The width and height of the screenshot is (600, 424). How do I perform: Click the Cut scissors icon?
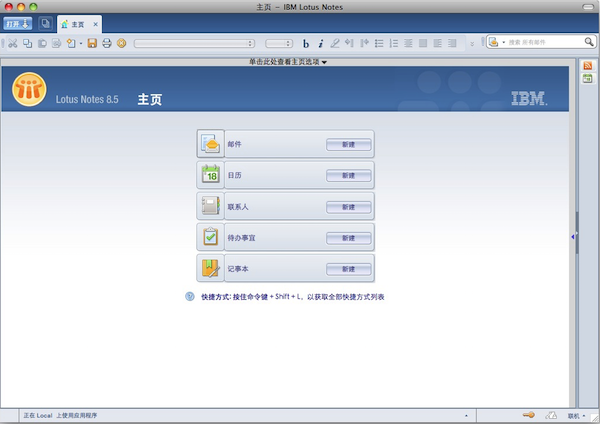[13, 43]
